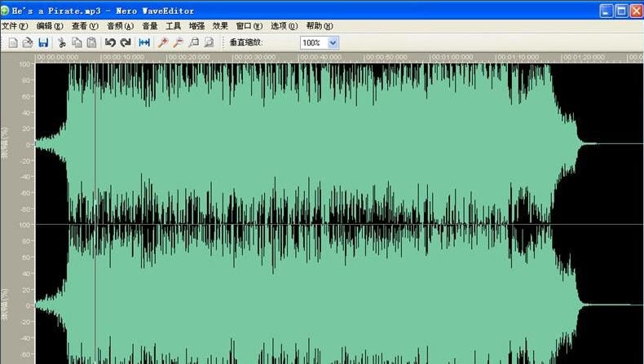Click the 00:01:20.000 mark on the timeline ruler

point(584,58)
